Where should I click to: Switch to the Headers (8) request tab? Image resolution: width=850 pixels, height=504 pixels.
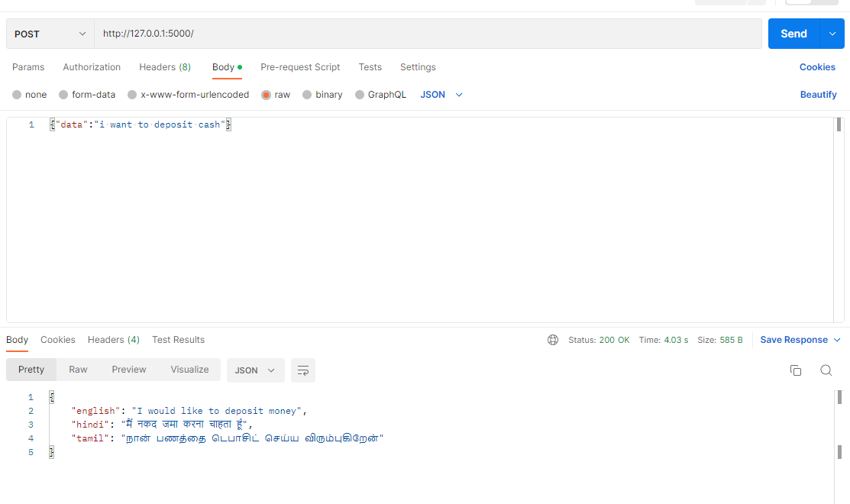[165, 67]
